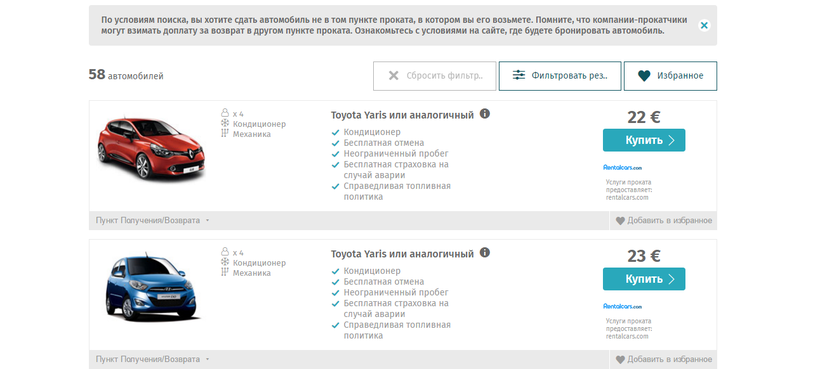Image resolution: width=820 pixels, height=369 pixels.
Task: Click 'Справедливая топливная политика' in 22 € offer
Action: pyautogui.click(x=397, y=191)
